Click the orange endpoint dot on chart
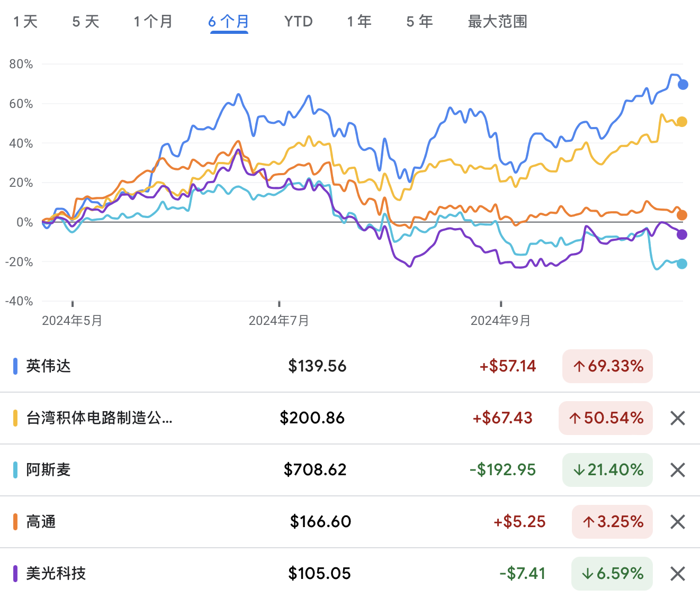 pyautogui.click(x=682, y=215)
